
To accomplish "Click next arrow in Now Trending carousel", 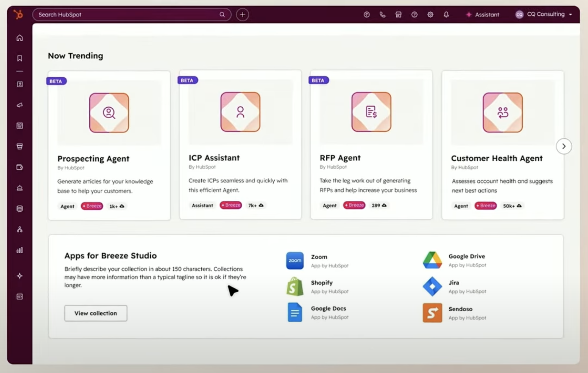I will [x=564, y=146].
